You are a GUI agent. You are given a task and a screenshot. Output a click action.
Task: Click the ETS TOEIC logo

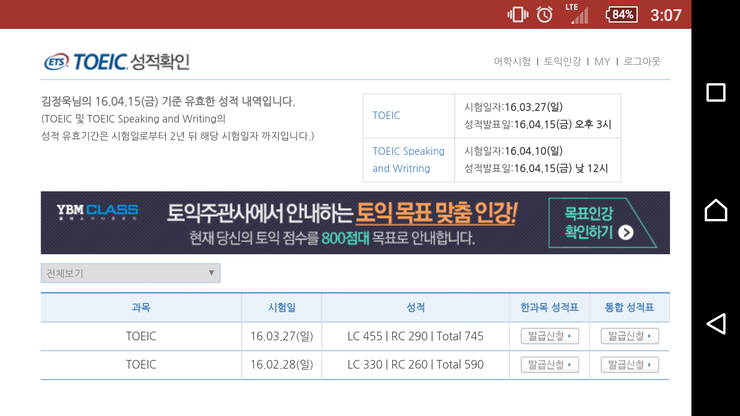85,62
